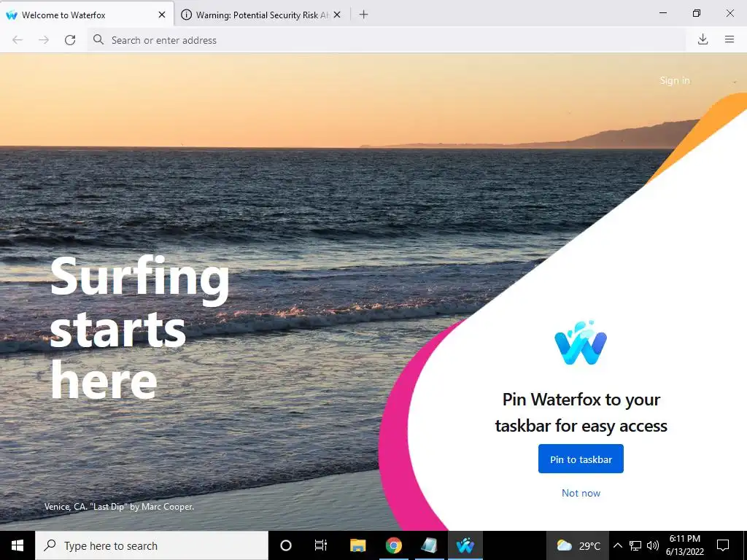Open the Windows Start menu
The height and width of the screenshot is (560, 747).
[18, 545]
